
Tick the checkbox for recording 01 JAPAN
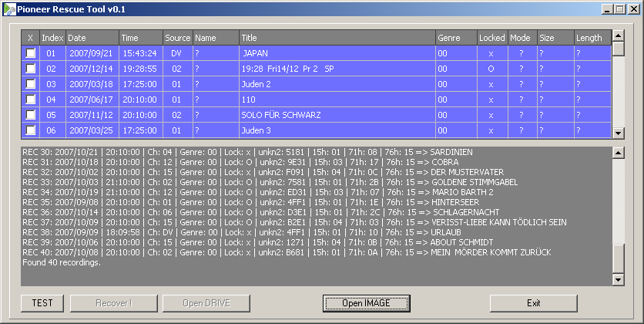tap(30, 53)
